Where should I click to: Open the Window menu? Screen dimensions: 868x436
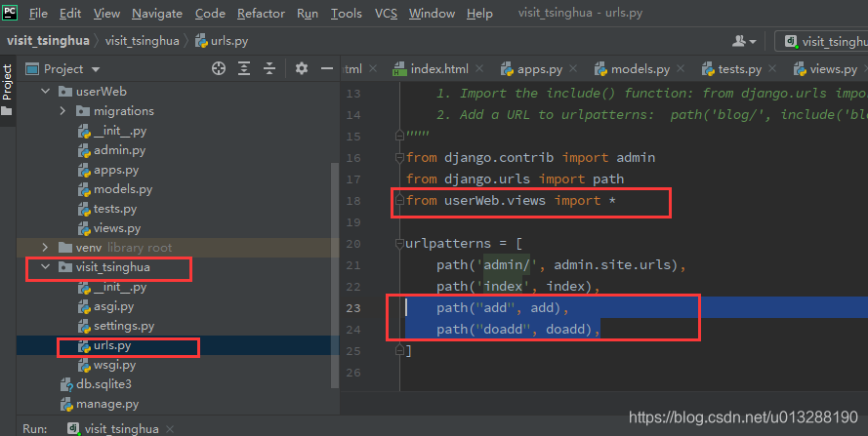click(x=432, y=14)
